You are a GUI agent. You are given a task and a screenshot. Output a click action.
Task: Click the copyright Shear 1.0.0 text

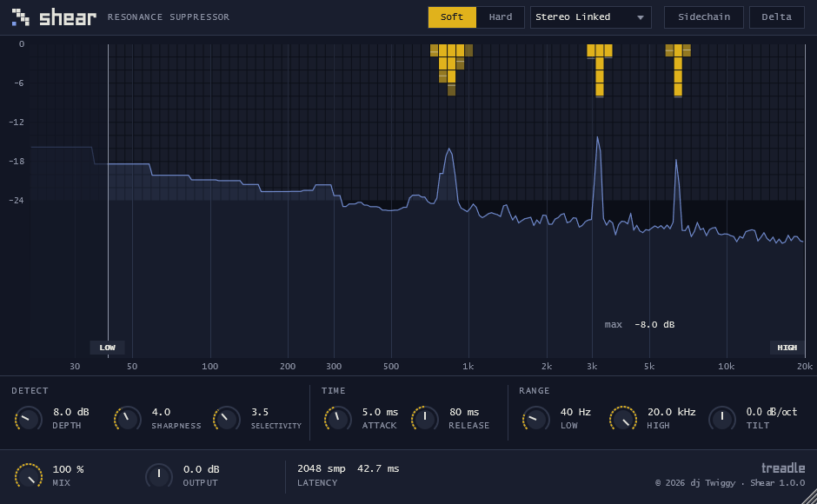[x=730, y=482]
